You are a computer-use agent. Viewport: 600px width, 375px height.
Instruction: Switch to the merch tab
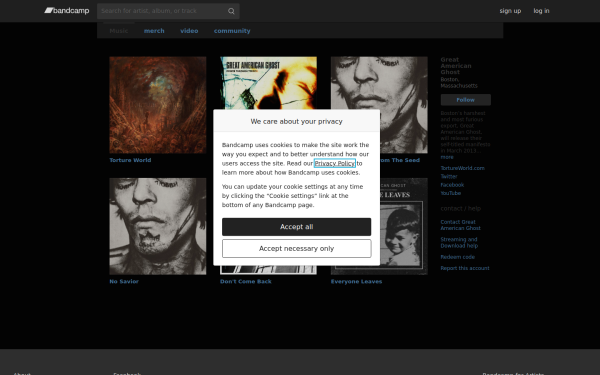[154, 31]
